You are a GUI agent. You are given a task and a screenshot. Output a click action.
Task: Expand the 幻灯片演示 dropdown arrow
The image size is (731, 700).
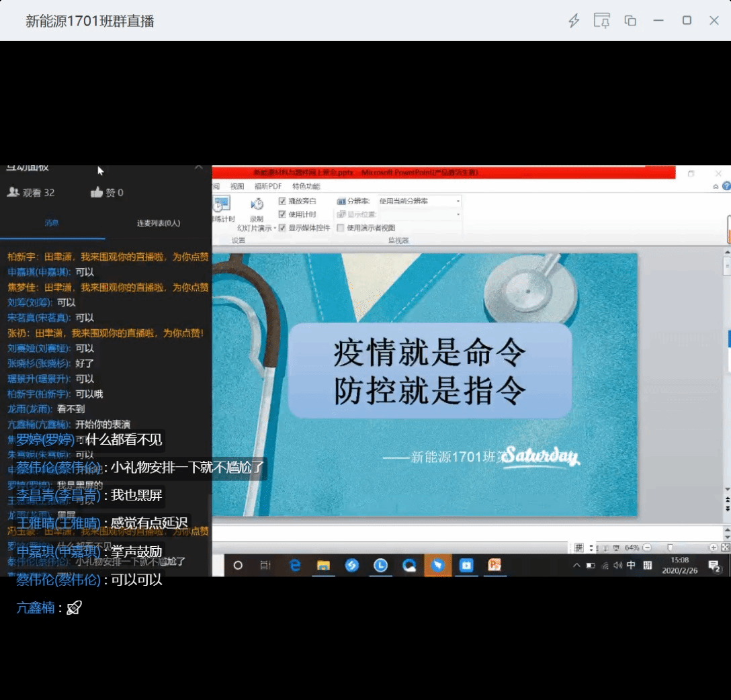(x=275, y=228)
